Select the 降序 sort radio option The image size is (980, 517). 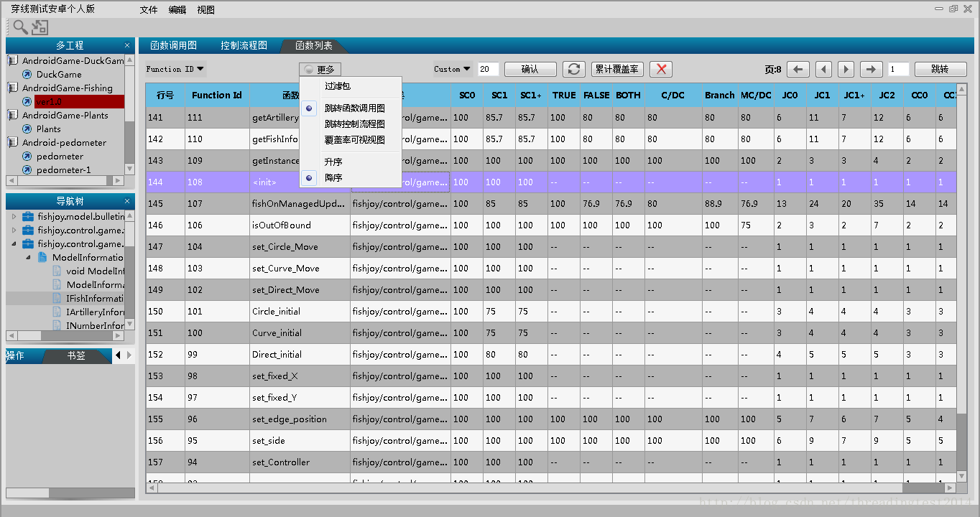(309, 177)
